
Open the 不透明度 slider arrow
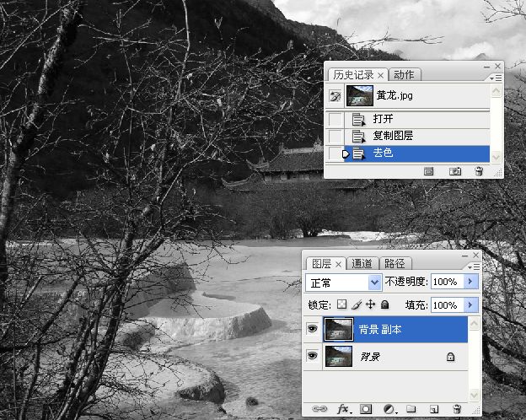click(470, 282)
